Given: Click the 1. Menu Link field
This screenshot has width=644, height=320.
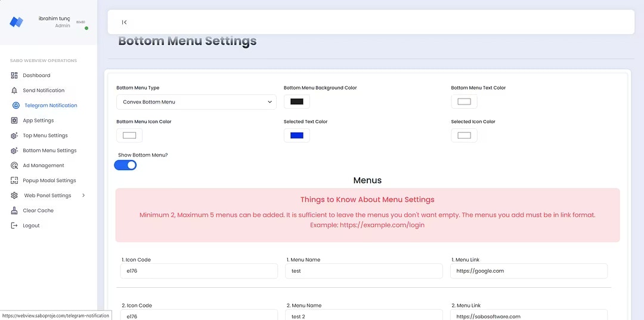Looking at the screenshot, I should 529,271.
